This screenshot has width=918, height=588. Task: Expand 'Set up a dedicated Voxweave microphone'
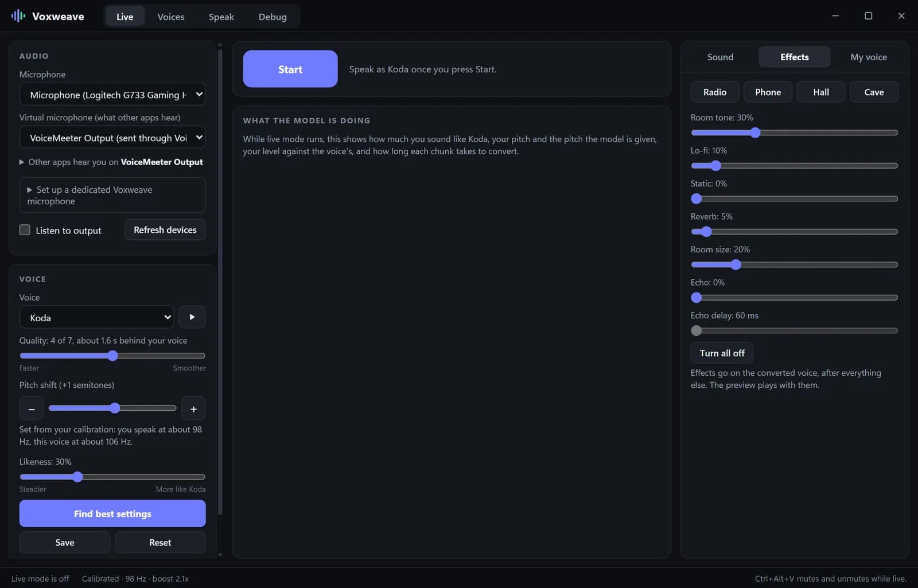[112, 195]
